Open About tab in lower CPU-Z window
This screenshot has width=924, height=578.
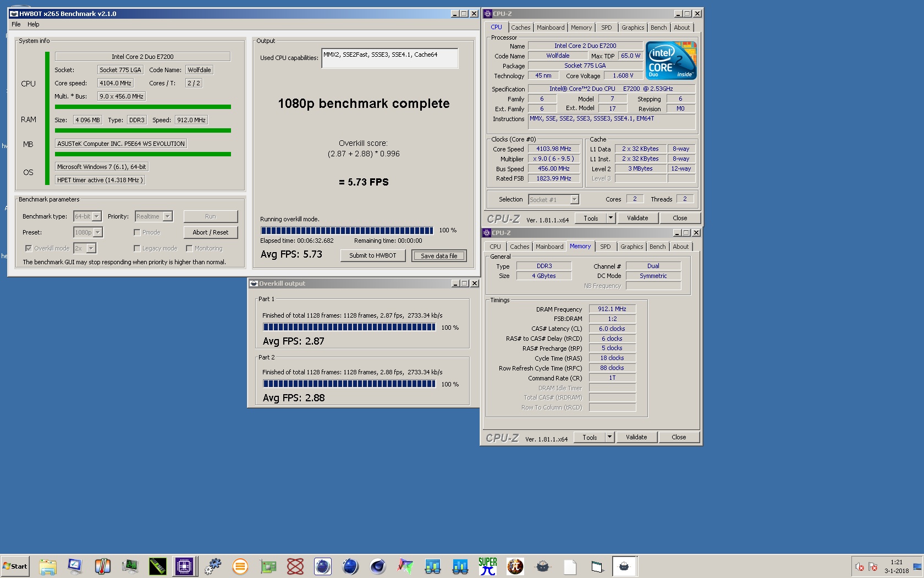[x=680, y=247]
